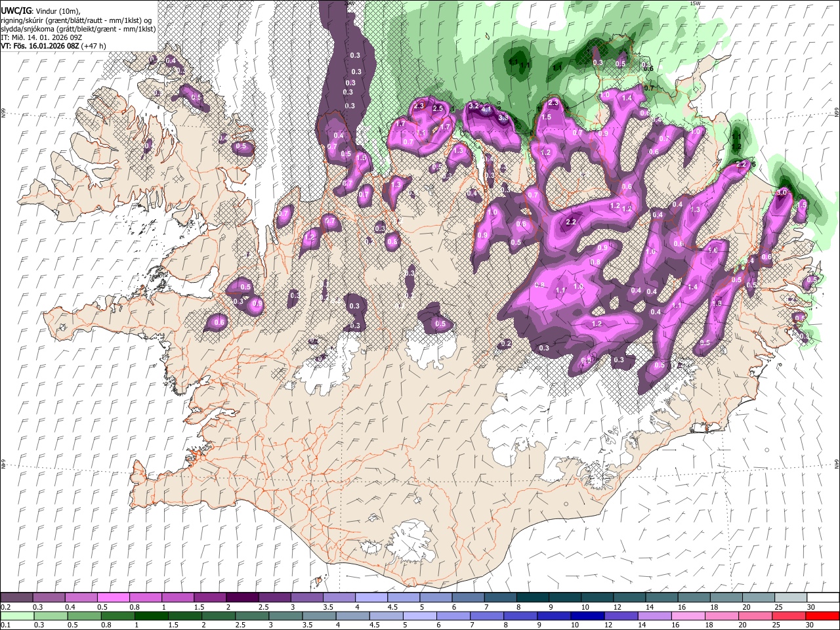Click the 4.5 label in the upper legend row
840x630 pixels.
(x=392, y=607)
